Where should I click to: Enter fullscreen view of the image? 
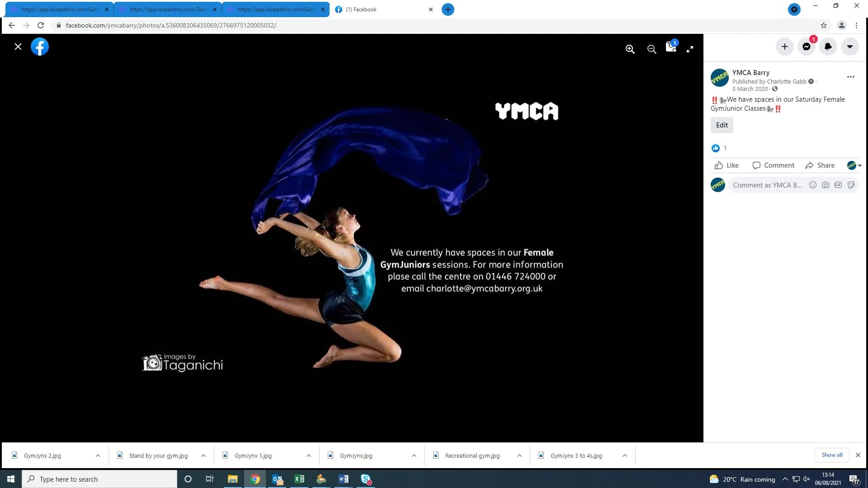[x=690, y=49]
